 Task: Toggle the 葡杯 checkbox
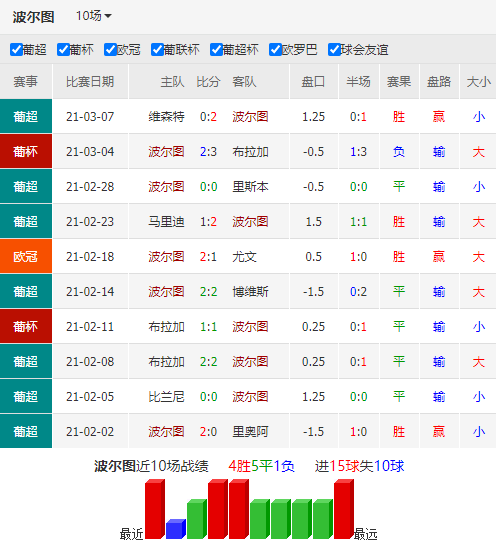click(63, 50)
